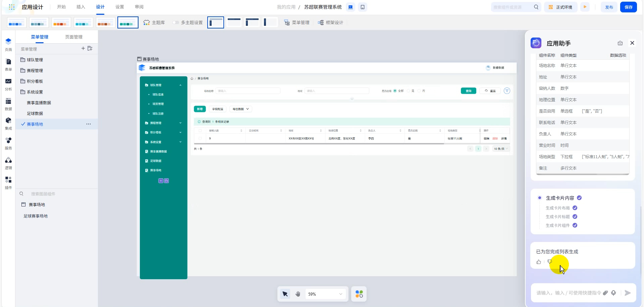Image resolution: width=644 pixels, height=307 pixels.
Task: Click the microphone voice input icon
Action: [x=613, y=293]
